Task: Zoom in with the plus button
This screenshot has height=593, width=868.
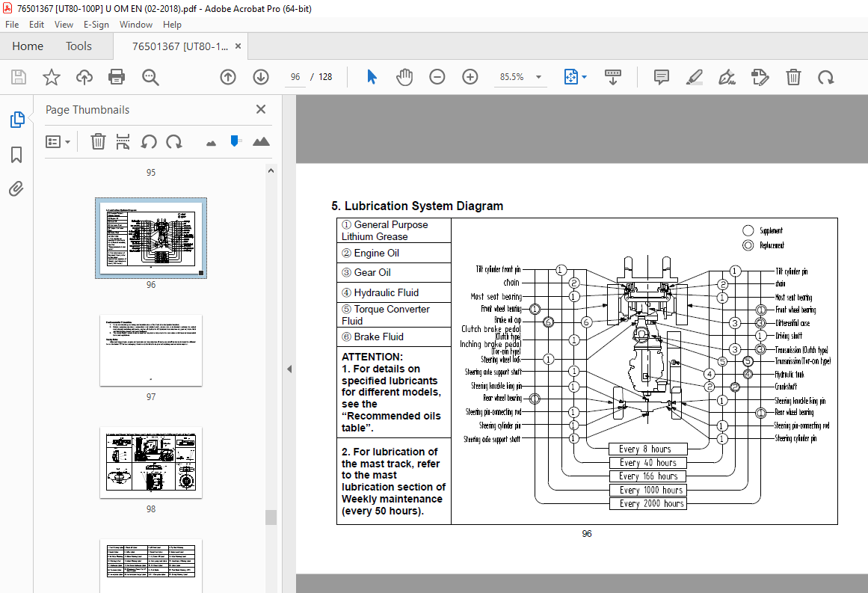Action: pos(470,77)
